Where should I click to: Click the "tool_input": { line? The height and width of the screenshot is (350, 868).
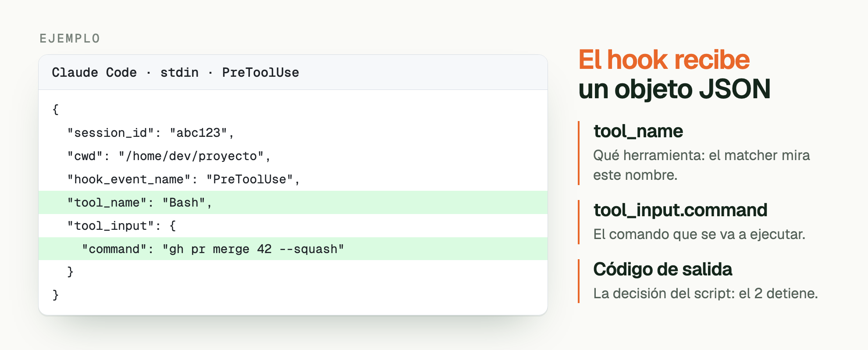click(x=121, y=225)
